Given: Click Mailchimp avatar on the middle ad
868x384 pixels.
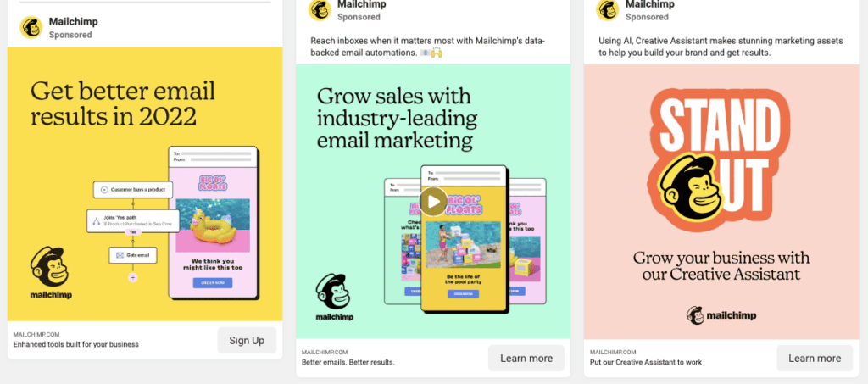Looking at the screenshot, I should 320,9.
